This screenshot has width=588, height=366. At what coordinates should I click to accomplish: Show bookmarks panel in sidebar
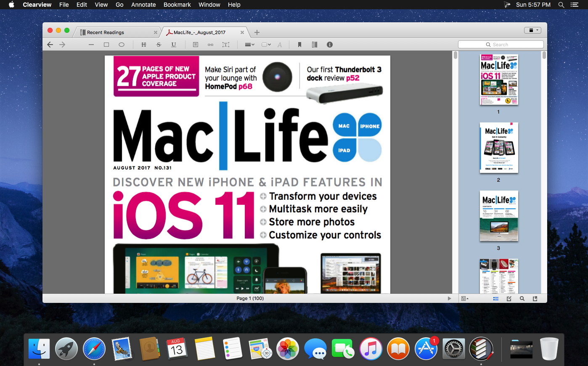(x=535, y=298)
